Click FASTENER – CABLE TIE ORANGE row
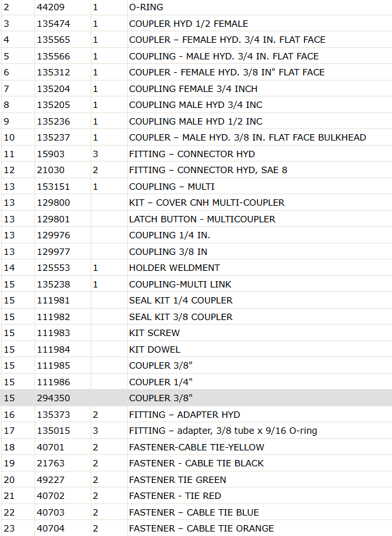This screenshot has height=536, width=392. (196, 528)
